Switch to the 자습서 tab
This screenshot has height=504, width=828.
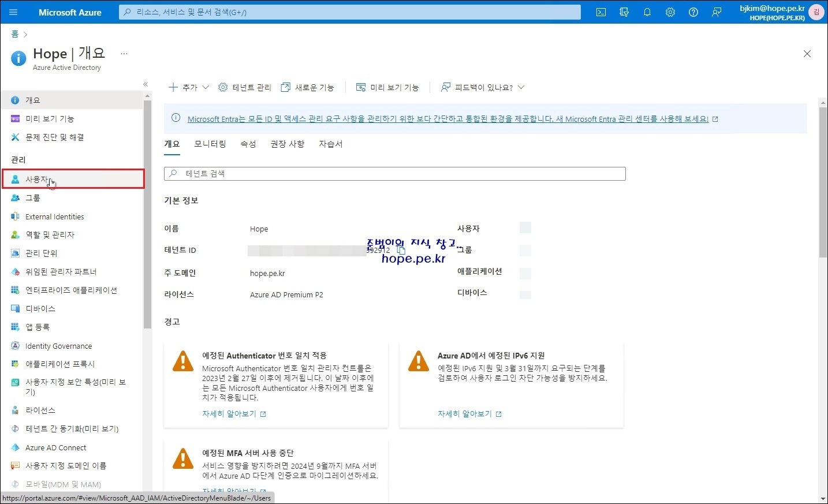(331, 144)
